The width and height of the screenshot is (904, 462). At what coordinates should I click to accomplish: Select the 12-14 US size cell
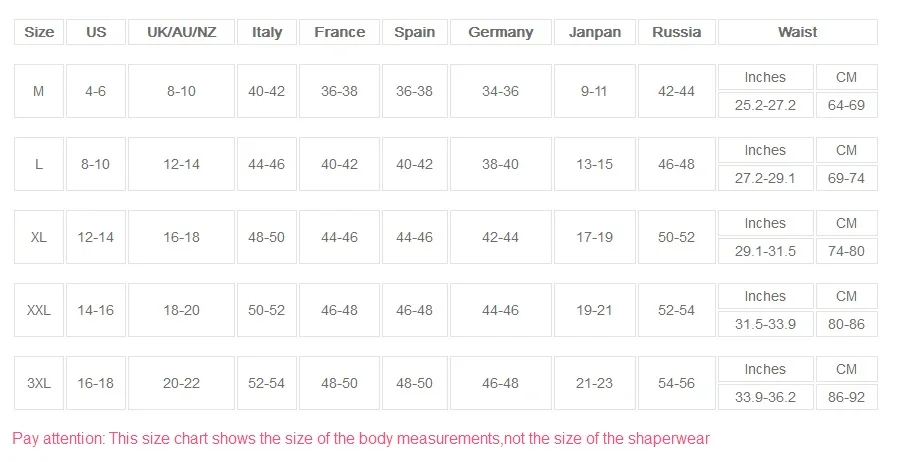pyautogui.click(x=96, y=237)
